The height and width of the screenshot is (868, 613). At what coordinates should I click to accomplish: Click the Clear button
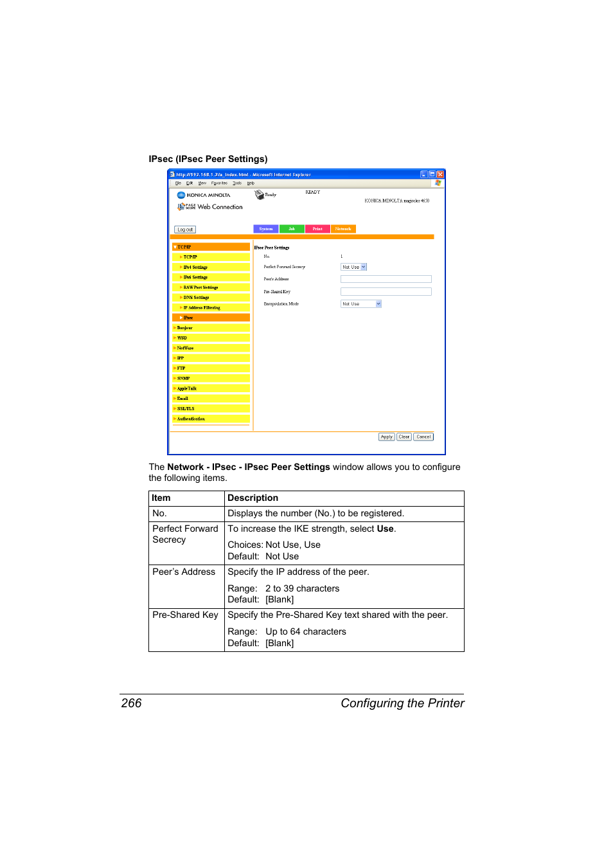pyautogui.click(x=404, y=437)
